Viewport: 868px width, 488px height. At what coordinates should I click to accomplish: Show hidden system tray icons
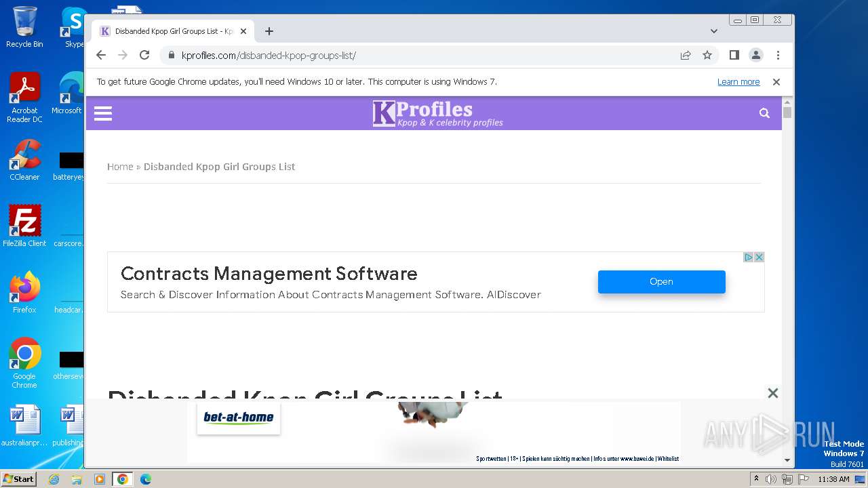click(756, 479)
